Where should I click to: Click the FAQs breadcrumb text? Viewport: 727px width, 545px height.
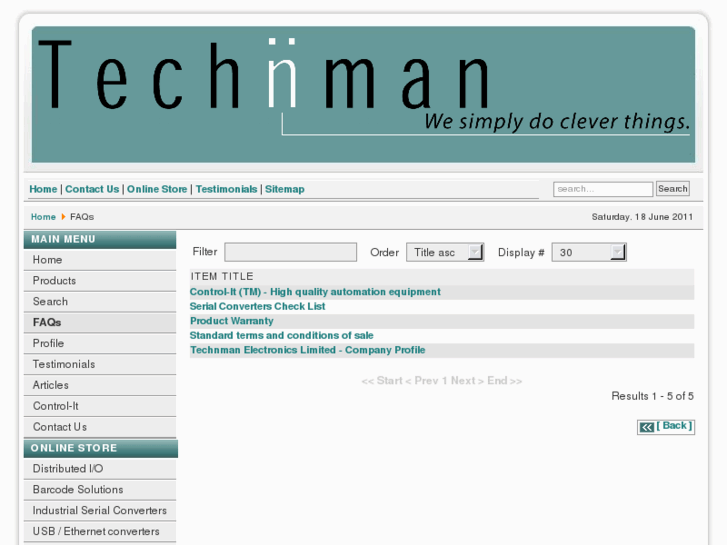82,217
